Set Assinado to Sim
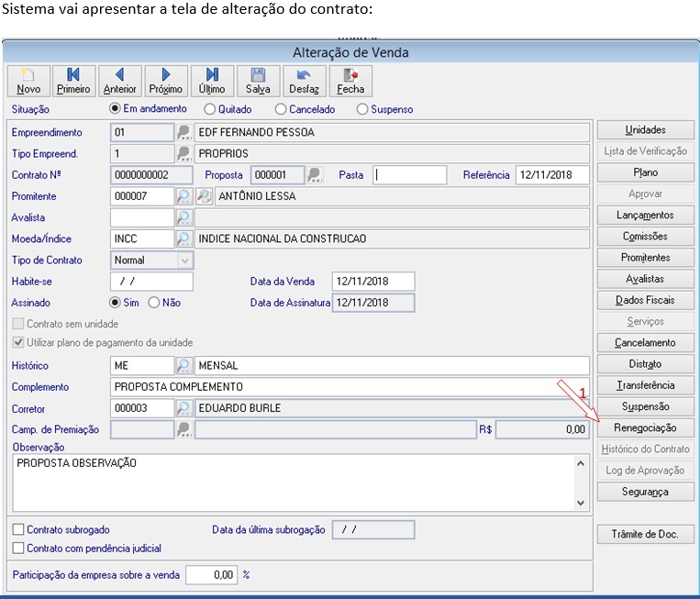This screenshot has width=700, height=599. pyautogui.click(x=115, y=303)
